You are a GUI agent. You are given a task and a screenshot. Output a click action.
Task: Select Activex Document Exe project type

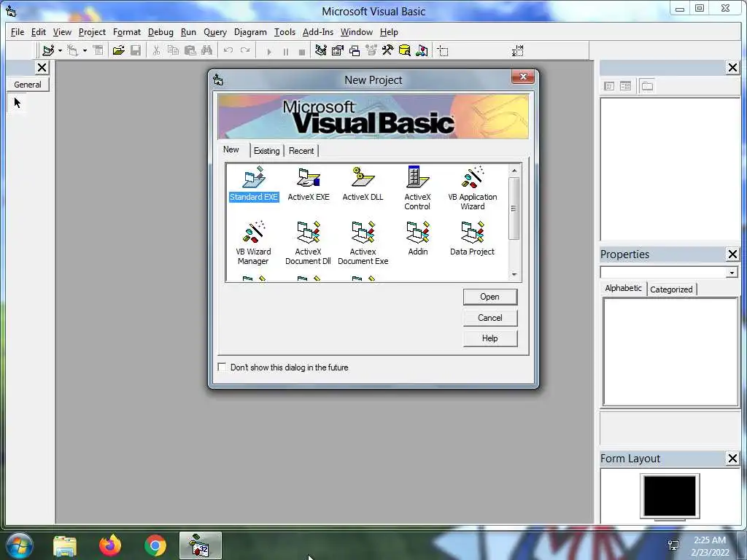(x=363, y=243)
